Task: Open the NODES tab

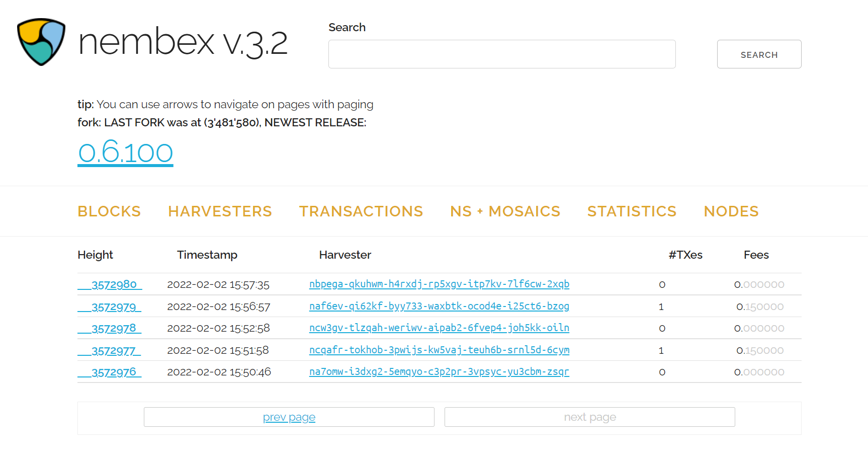Action: [731, 211]
